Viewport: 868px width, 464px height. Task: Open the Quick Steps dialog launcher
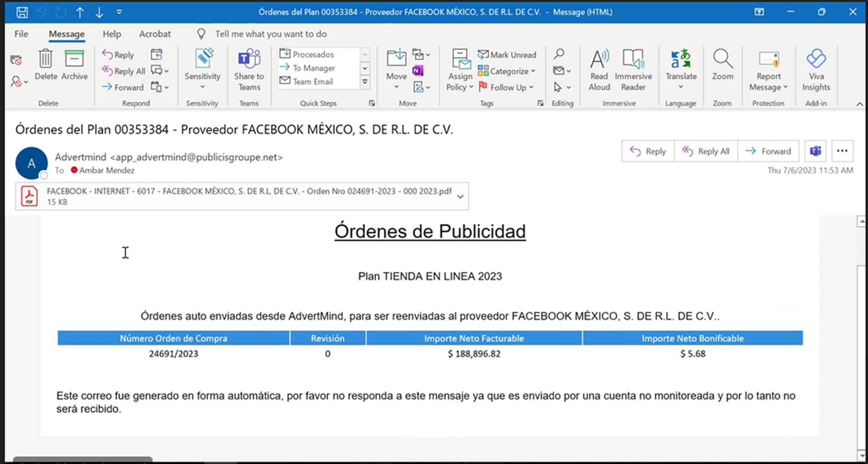[372, 103]
